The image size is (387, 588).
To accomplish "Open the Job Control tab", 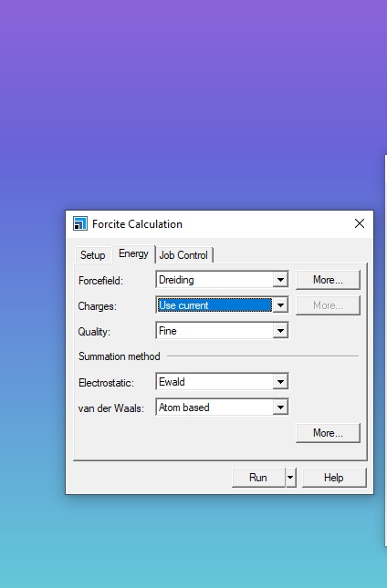I will (x=183, y=255).
